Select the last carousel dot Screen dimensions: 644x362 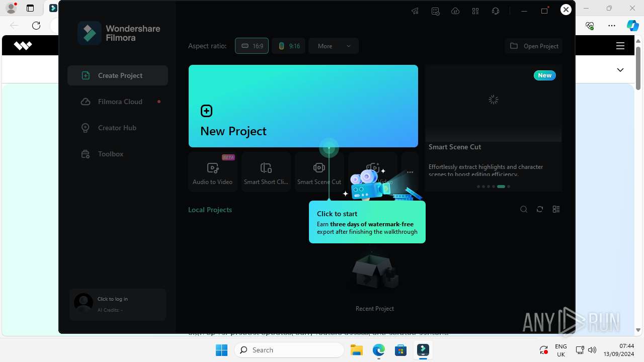pyautogui.click(x=509, y=187)
